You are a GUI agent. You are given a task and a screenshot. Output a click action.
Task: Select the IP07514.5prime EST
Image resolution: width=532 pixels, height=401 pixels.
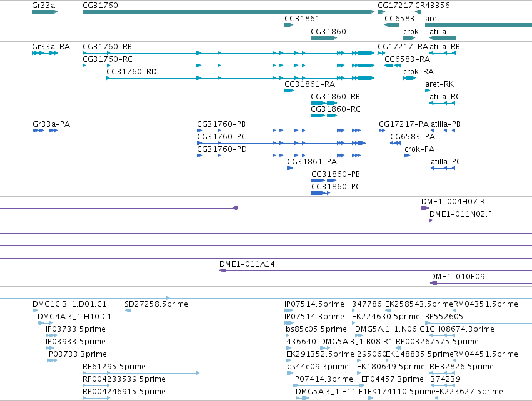[289, 310]
